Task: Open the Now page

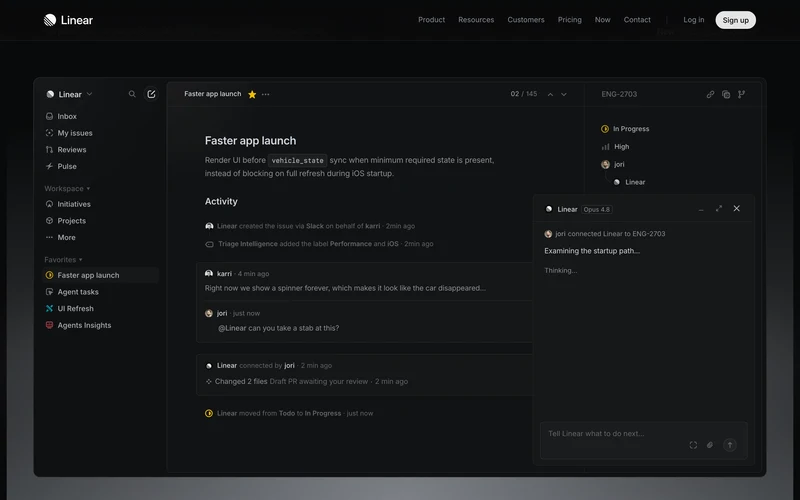Action: (603, 20)
